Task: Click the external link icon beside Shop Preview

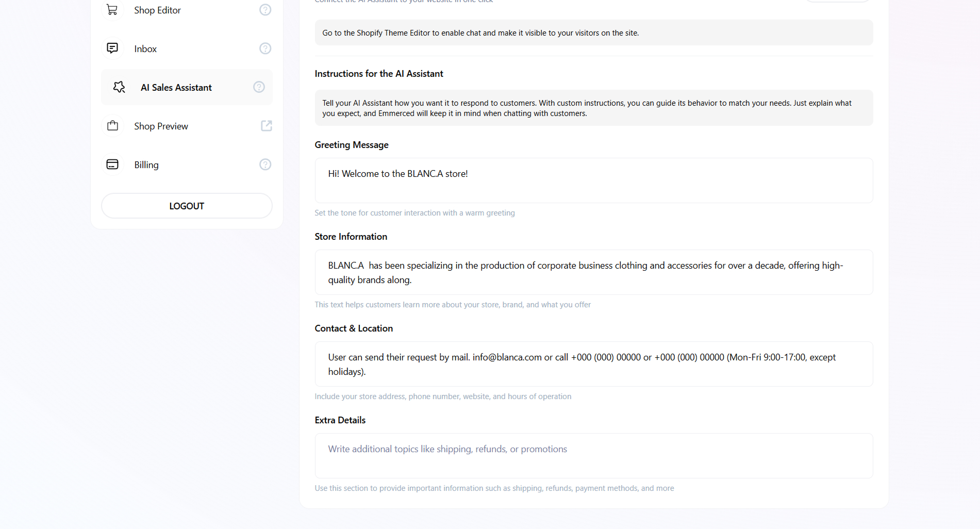Action: [266, 126]
